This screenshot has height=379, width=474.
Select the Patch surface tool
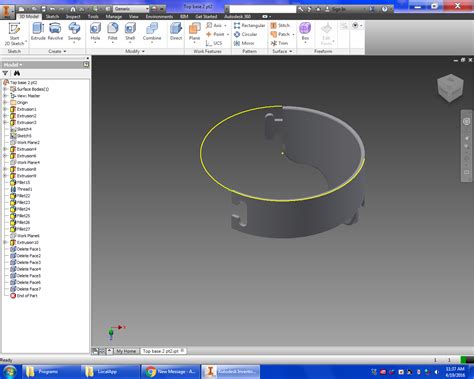(280, 34)
